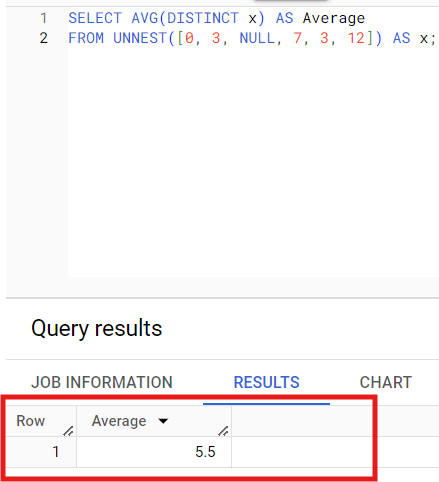
Task: Click the UNNEST function in the query
Action: click(x=140, y=38)
